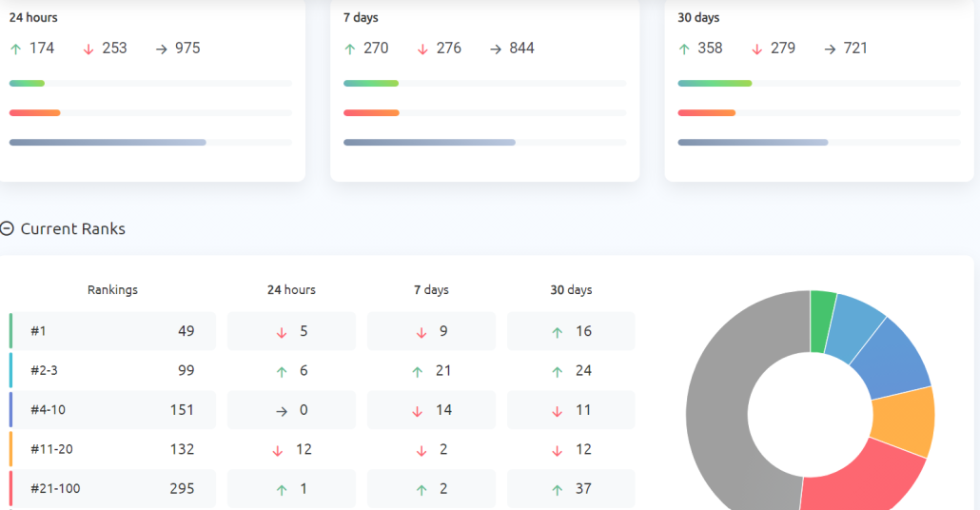This screenshot has width=980, height=510.
Task: Click the #21-100 row 24 hours up arrow
Action: click(x=282, y=490)
